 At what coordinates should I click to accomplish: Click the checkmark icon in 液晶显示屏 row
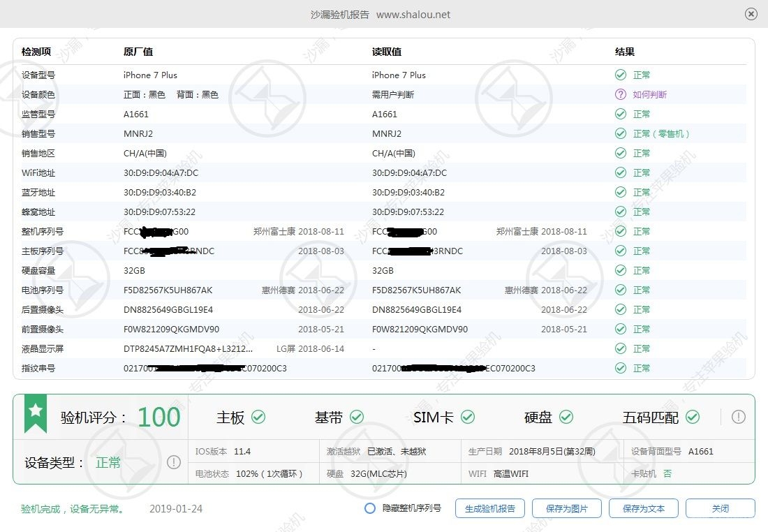click(621, 348)
